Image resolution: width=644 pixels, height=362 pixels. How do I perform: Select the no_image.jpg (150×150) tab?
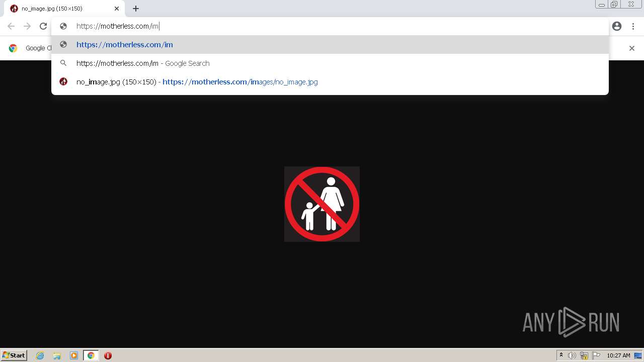(x=65, y=9)
